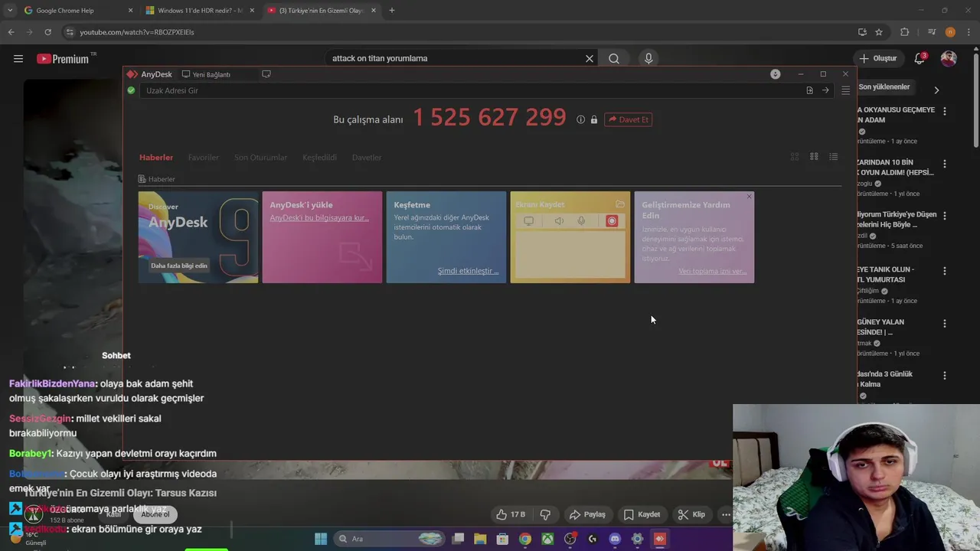Open options for 'Türkiye'ye Düşen' video
The width and height of the screenshot is (980, 551).
click(x=944, y=216)
